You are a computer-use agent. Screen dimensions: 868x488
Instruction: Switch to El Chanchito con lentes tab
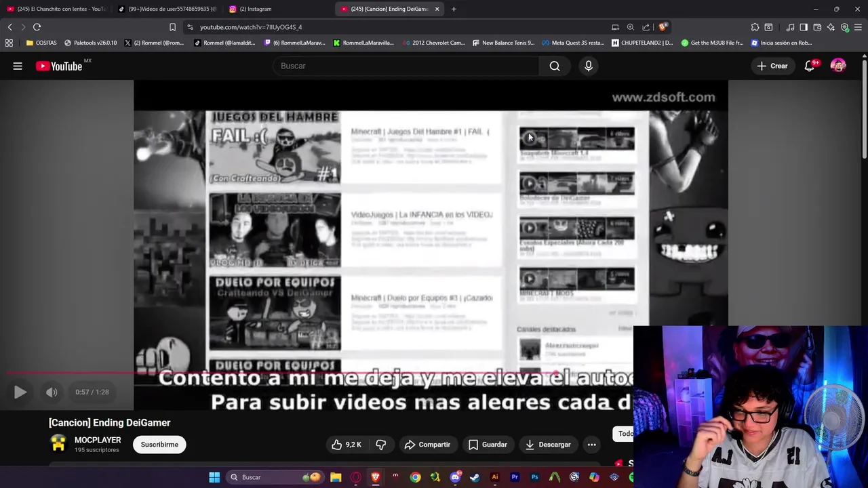tap(56, 9)
